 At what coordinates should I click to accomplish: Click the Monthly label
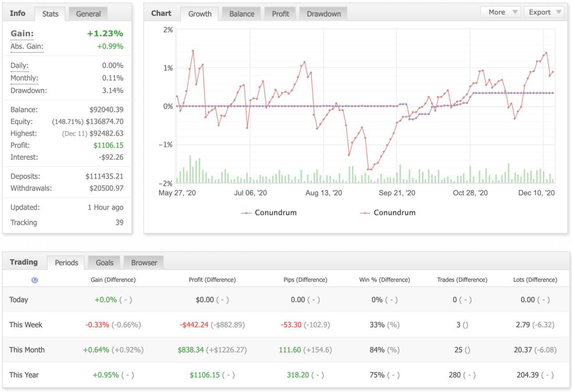[x=24, y=78]
